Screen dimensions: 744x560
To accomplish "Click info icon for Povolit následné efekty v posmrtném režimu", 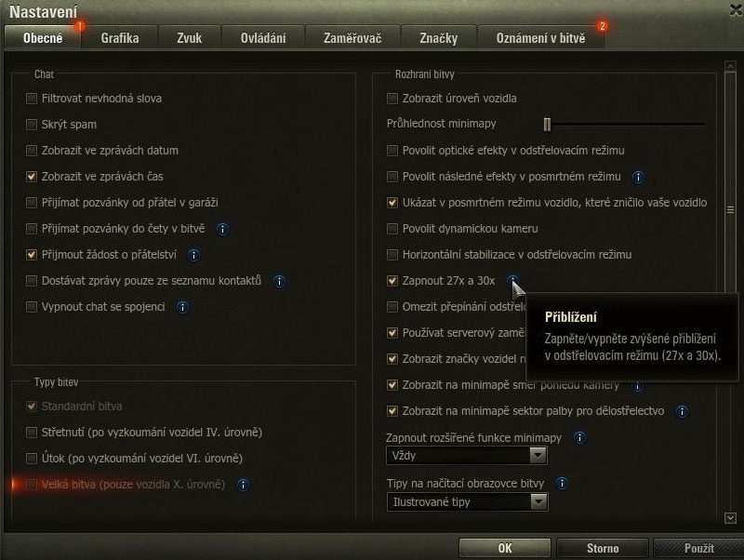I will point(639,177).
